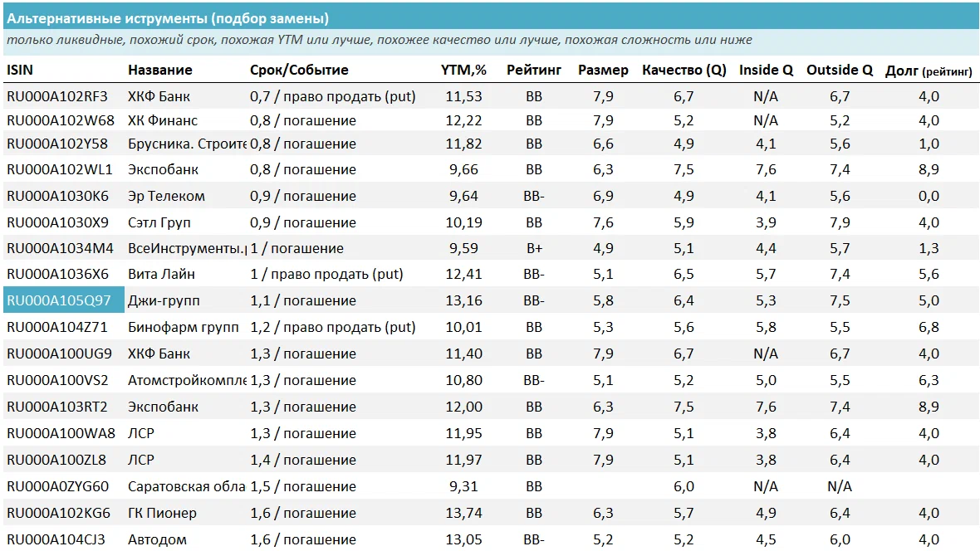Screen dimensions: 980x551
Task: Click the YTM,% column header
Action: pos(461,71)
